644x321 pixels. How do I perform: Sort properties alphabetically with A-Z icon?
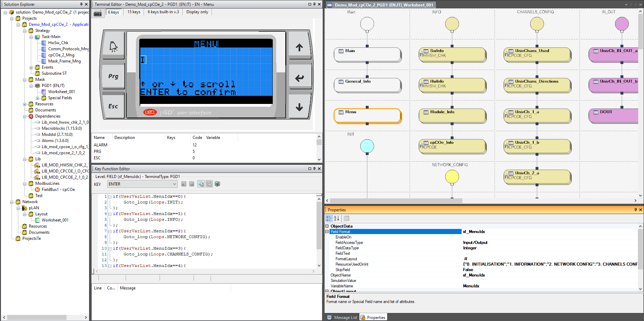pos(337,218)
